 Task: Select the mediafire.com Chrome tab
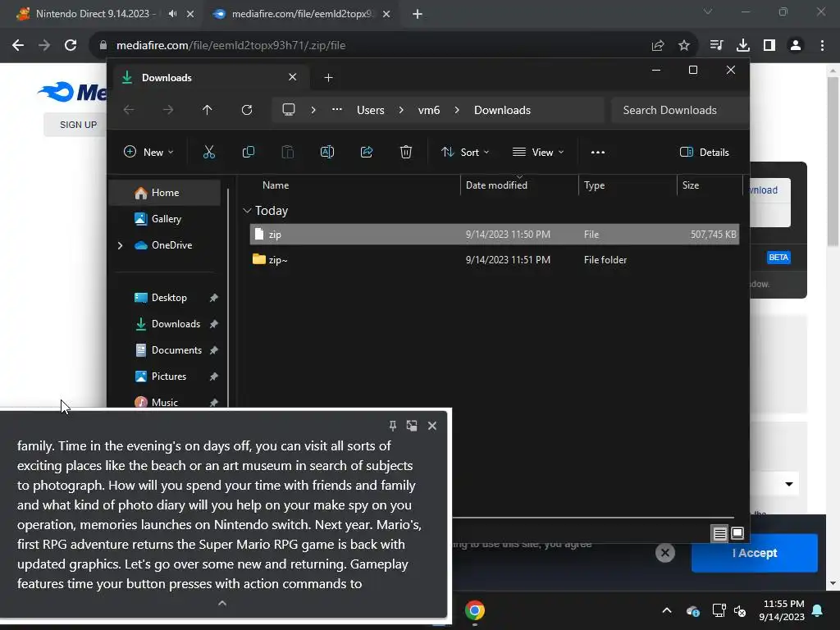point(301,14)
